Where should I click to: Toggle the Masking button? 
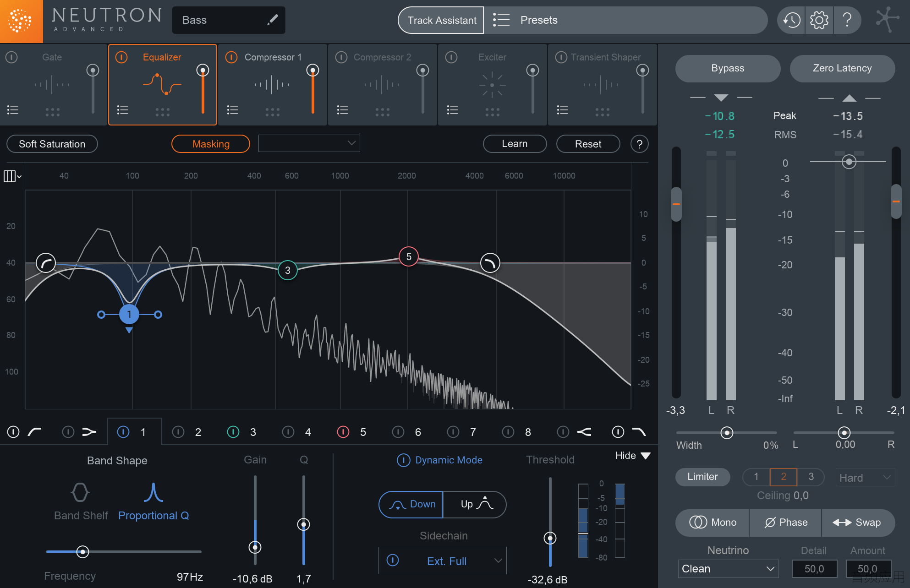[211, 144]
